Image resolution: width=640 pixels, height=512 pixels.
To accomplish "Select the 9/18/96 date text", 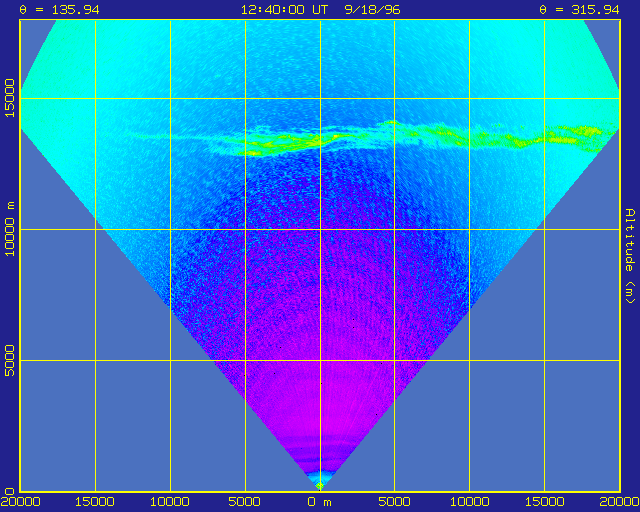I will tap(372, 9).
